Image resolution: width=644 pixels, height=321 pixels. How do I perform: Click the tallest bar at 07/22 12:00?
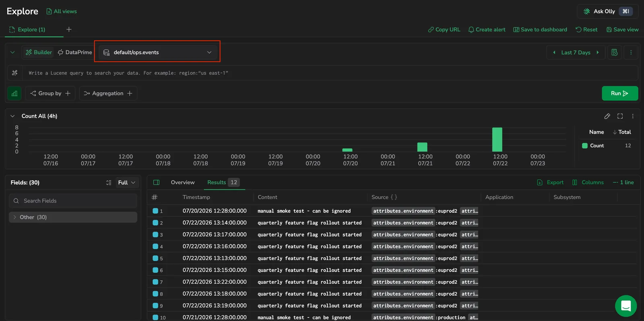(x=497, y=139)
